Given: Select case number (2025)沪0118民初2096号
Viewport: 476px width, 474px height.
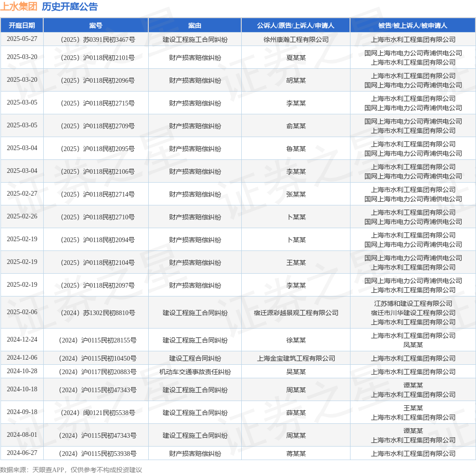Looking at the screenshot, I should (x=98, y=80).
